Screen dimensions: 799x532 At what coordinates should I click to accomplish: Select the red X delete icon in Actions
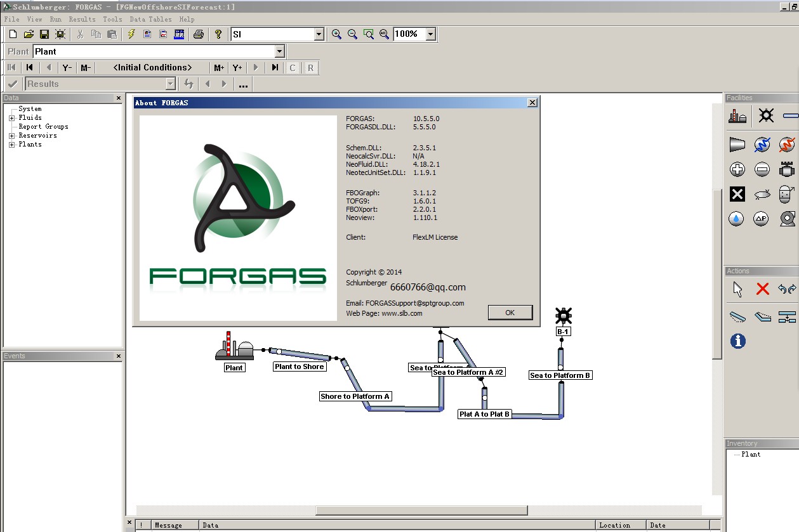(x=762, y=288)
